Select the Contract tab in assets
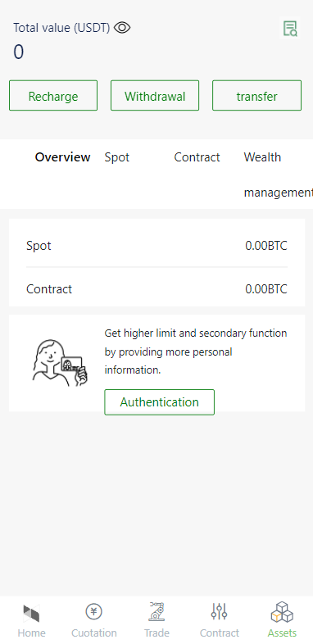 197,157
